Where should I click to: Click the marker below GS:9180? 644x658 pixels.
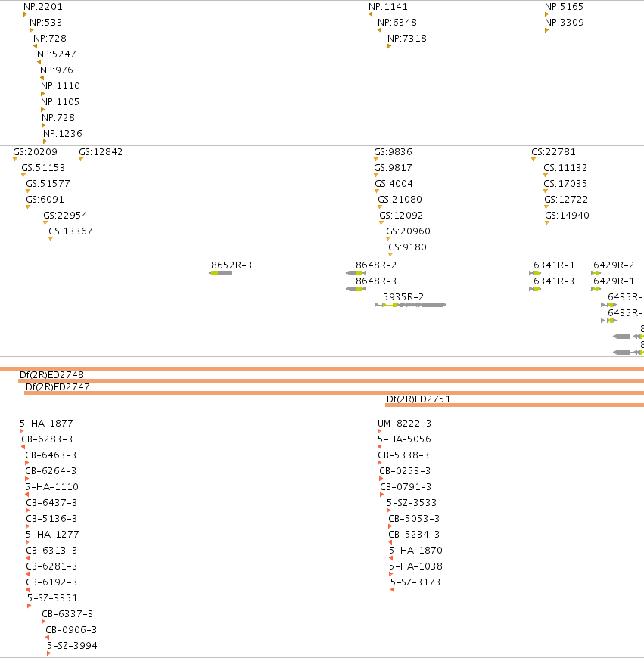tap(390, 255)
